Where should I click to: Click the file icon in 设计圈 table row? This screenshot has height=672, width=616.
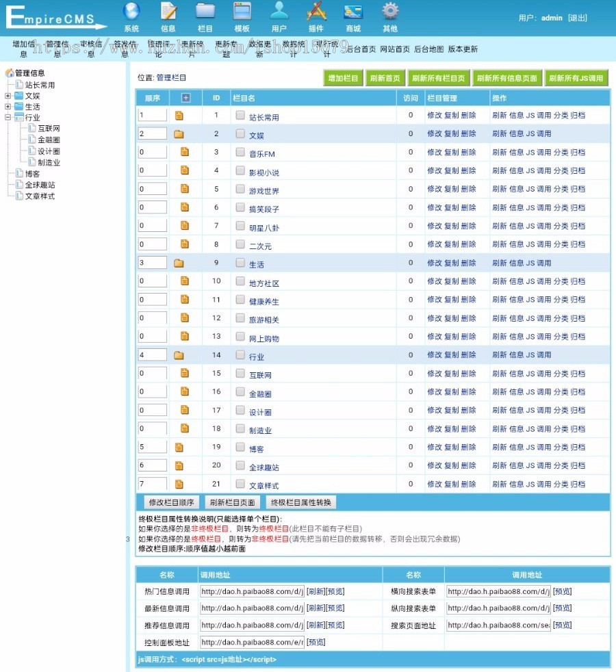tap(185, 410)
